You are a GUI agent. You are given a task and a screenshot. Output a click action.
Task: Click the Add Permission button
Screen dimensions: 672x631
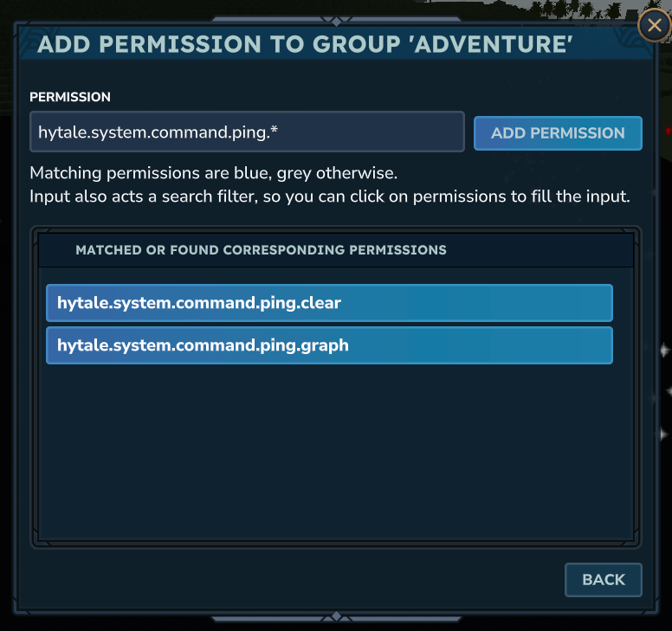pos(558,133)
